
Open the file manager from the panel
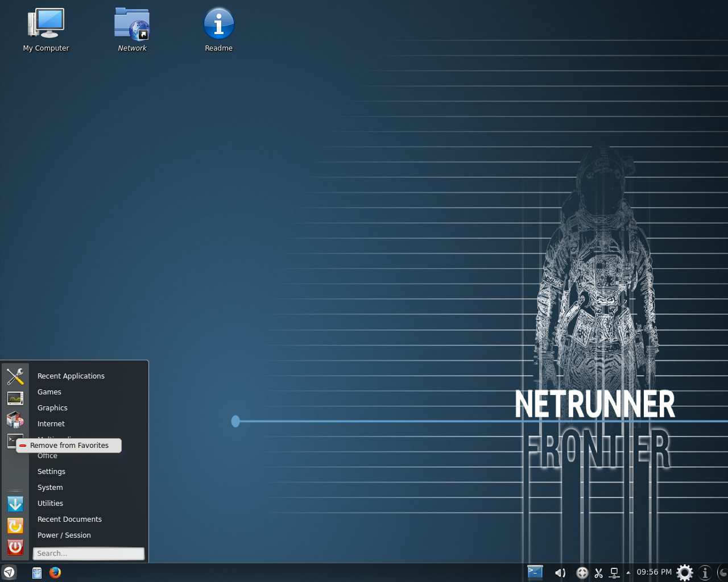37,573
